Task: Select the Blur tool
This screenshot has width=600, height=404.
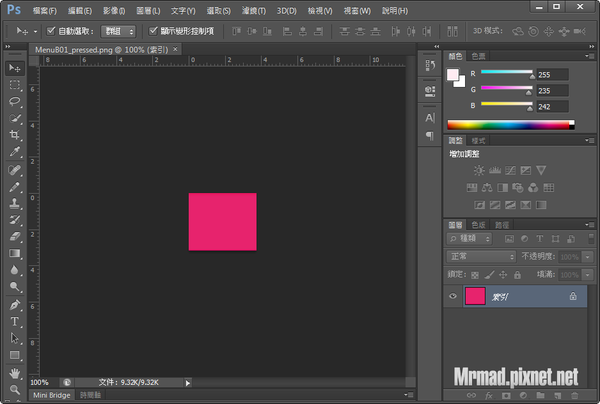Action: click(x=15, y=270)
